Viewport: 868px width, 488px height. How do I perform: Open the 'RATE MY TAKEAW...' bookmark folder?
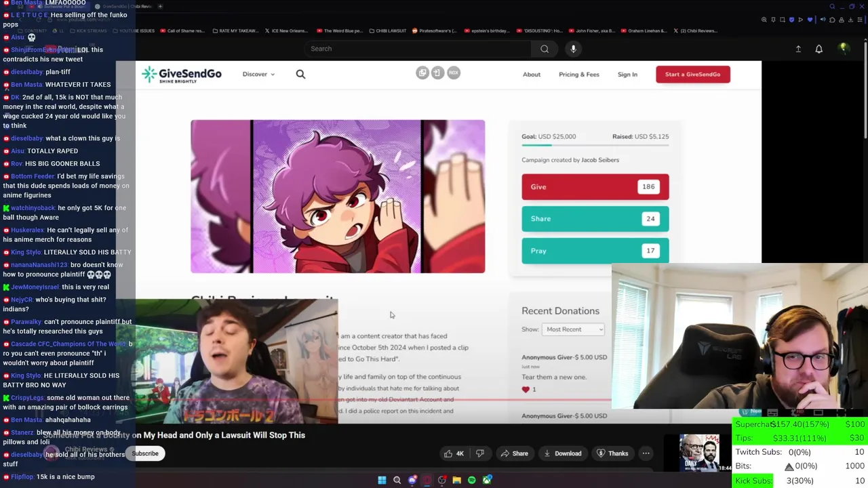coord(237,30)
